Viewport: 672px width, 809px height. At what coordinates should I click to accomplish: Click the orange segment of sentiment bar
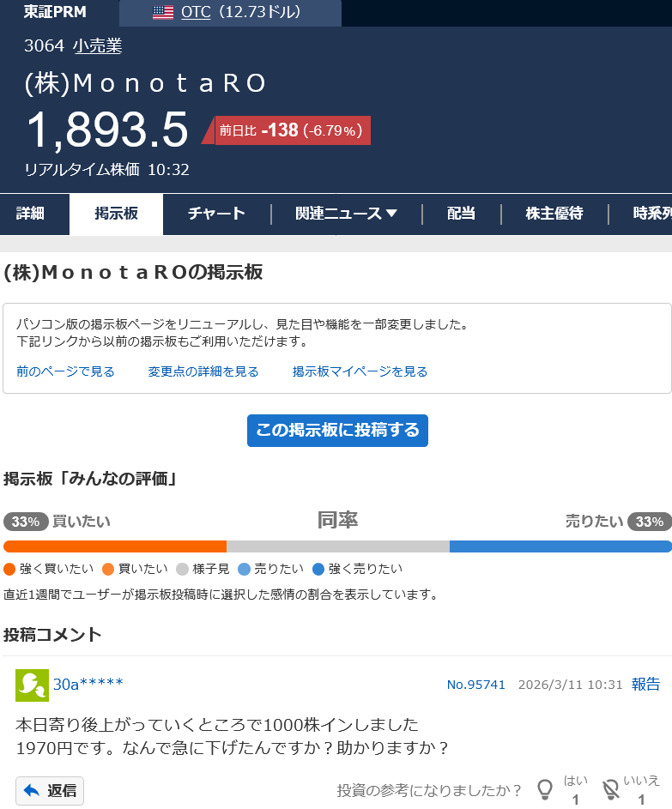click(115, 546)
